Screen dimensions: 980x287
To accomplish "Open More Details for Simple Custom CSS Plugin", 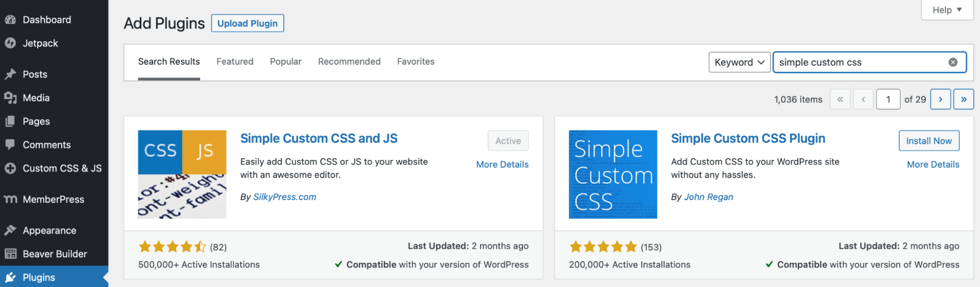I will point(933,164).
